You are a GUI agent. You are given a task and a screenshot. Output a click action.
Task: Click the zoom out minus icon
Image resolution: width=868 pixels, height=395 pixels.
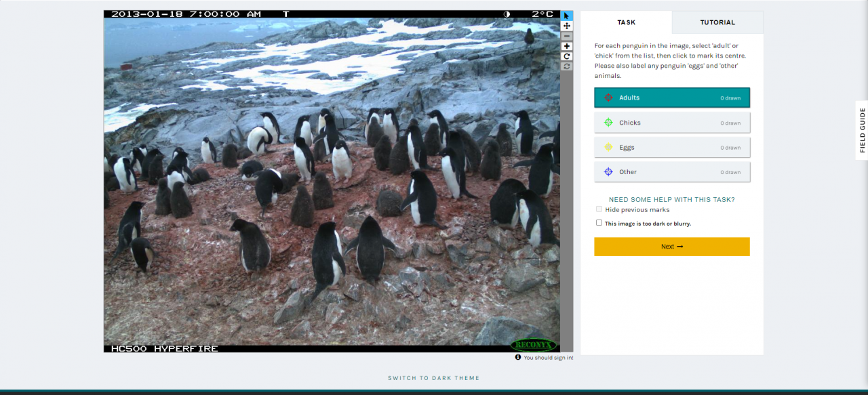(567, 36)
